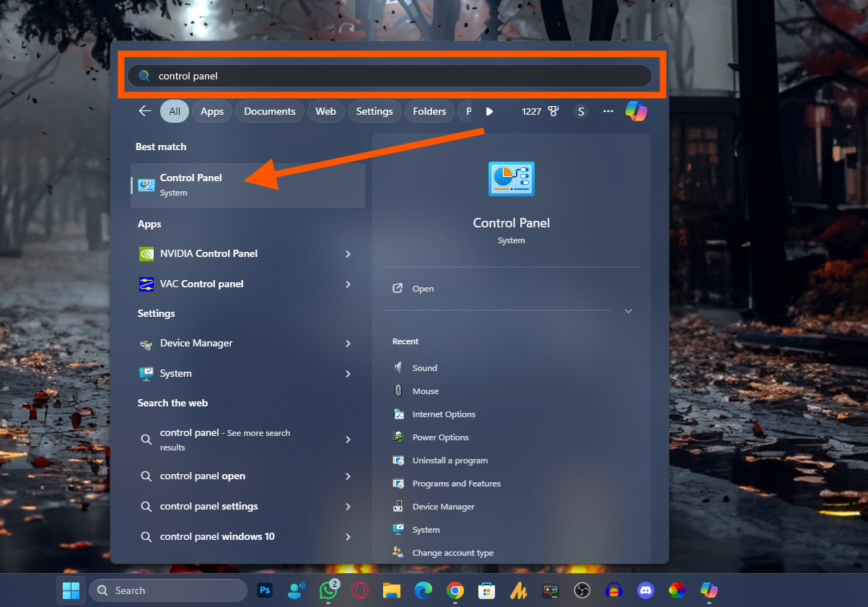
Task: Open the Opera browser from the taskbar
Action: click(x=360, y=590)
